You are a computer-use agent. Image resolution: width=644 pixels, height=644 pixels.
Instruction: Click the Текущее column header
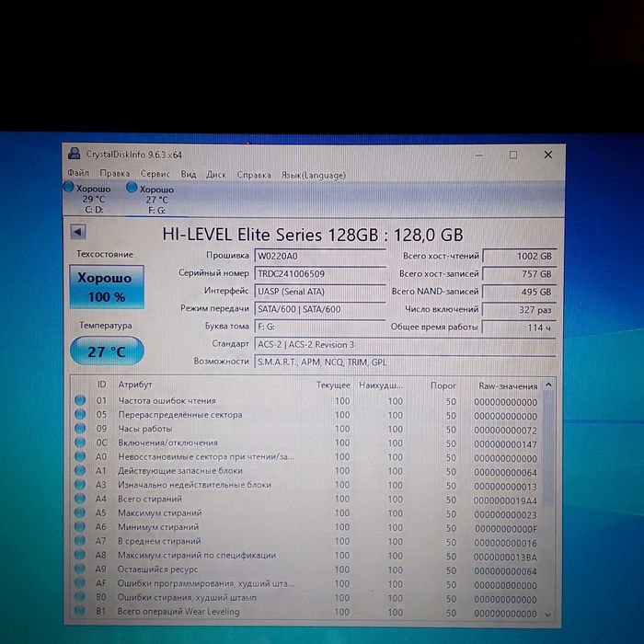point(333,385)
